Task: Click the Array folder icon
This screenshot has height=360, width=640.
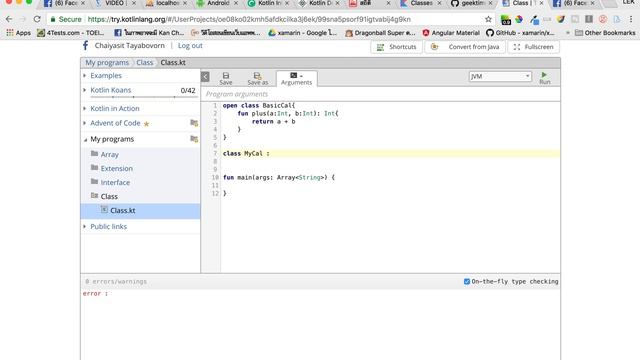Action: point(94,153)
